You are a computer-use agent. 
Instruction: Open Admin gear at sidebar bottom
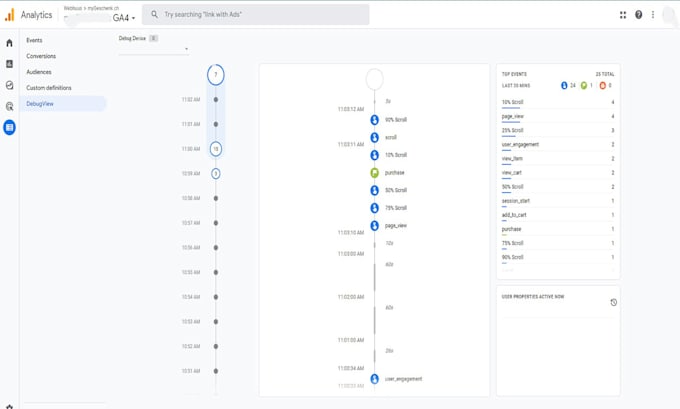(10, 407)
